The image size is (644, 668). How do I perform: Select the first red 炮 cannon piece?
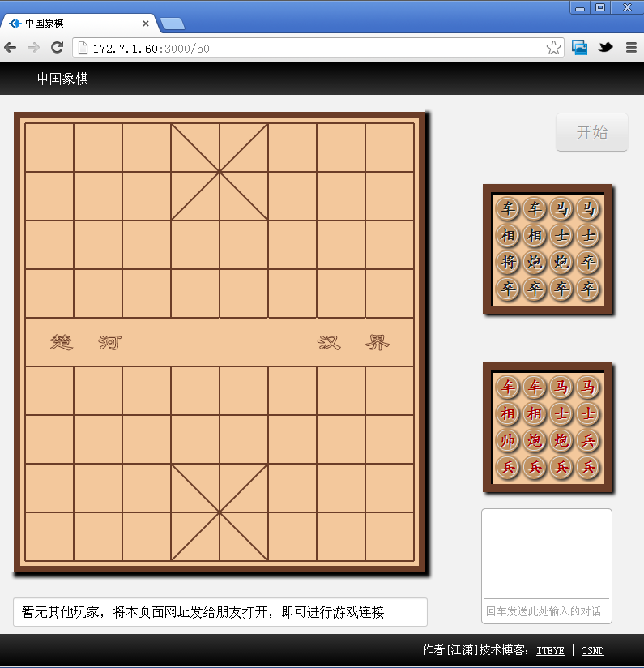535,440
